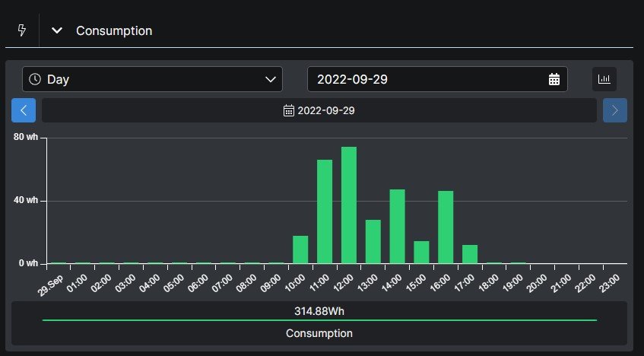This screenshot has width=644, height=356.
Task: Toggle chart type with bar chart icon
Action: (604, 79)
